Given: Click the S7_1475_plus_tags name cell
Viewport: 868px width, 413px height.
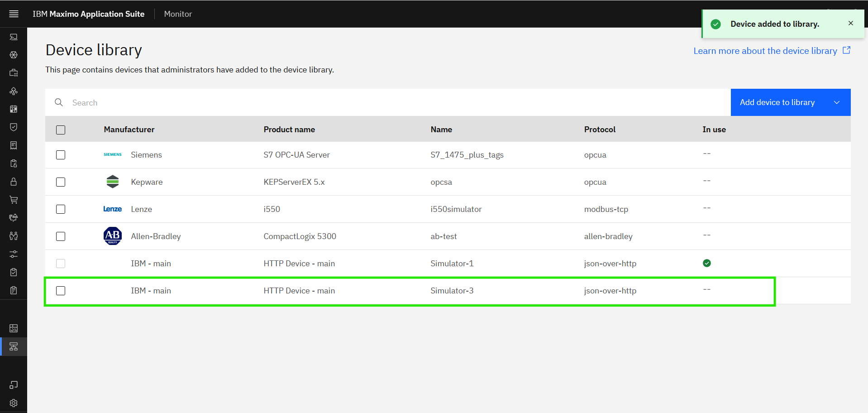Looking at the screenshot, I should point(467,155).
